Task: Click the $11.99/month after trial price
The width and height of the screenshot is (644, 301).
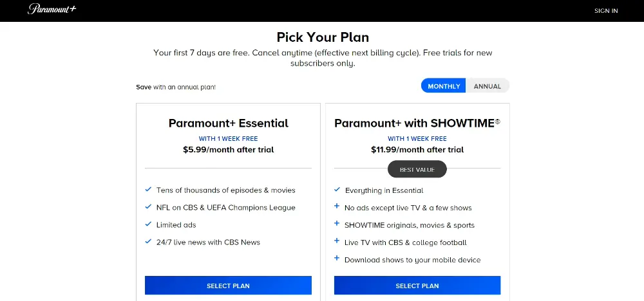Action: [x=417, y=150]
